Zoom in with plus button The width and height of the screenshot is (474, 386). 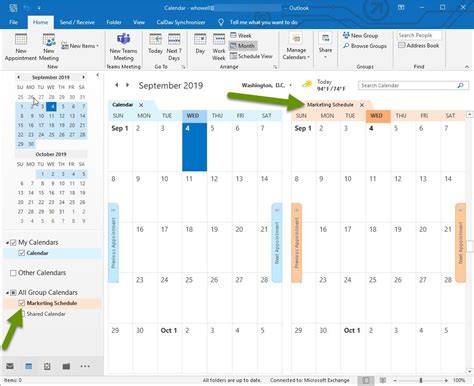tap(446, 380)
